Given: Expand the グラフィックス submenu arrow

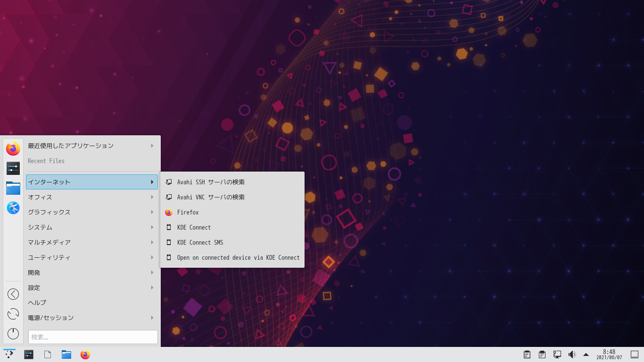Looking at the screenshot, I should tap(152, 212).
